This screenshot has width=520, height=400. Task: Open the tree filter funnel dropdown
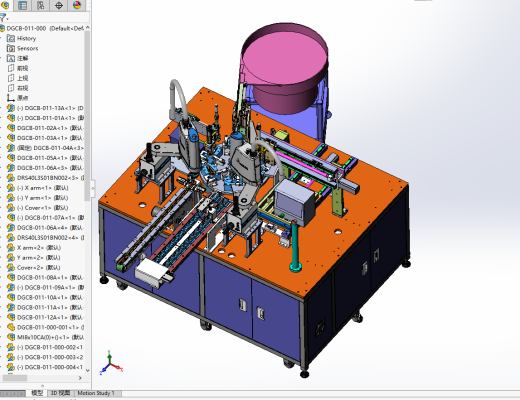click(4, 18)
